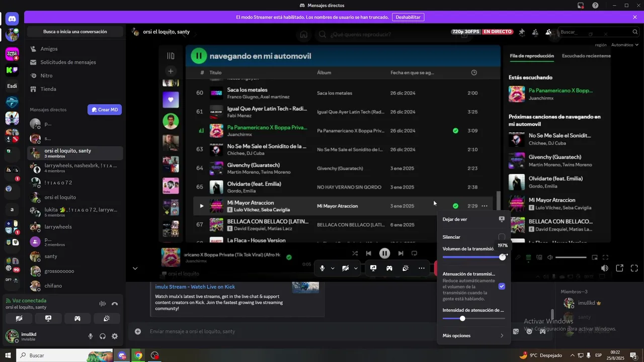This screenshot has width=644, height=362.
Task: Click Busca o inicia una conversación field
Action: point(75,32)
